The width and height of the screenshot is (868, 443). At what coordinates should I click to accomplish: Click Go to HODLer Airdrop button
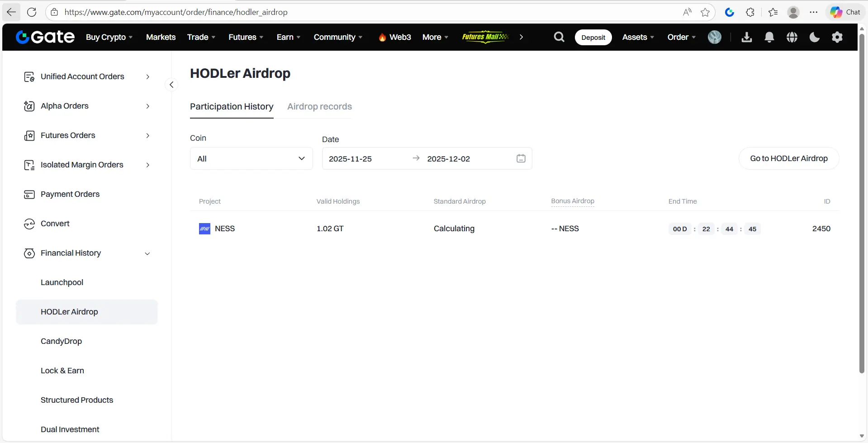tap(789, 158)
